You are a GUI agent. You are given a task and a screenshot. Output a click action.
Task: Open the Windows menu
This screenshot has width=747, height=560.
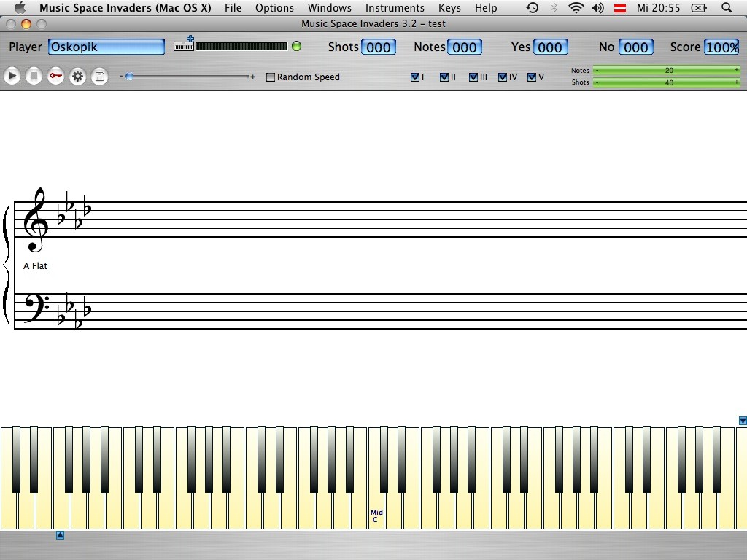tap(329, 7)
